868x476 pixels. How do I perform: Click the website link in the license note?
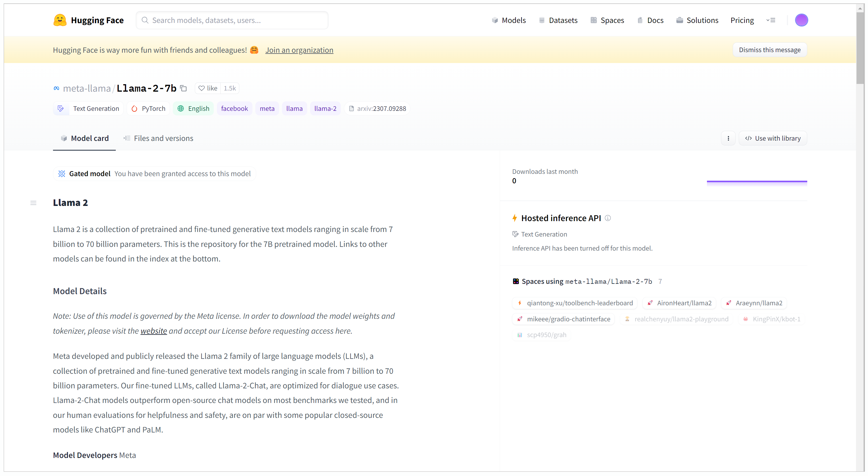(154, 331)
